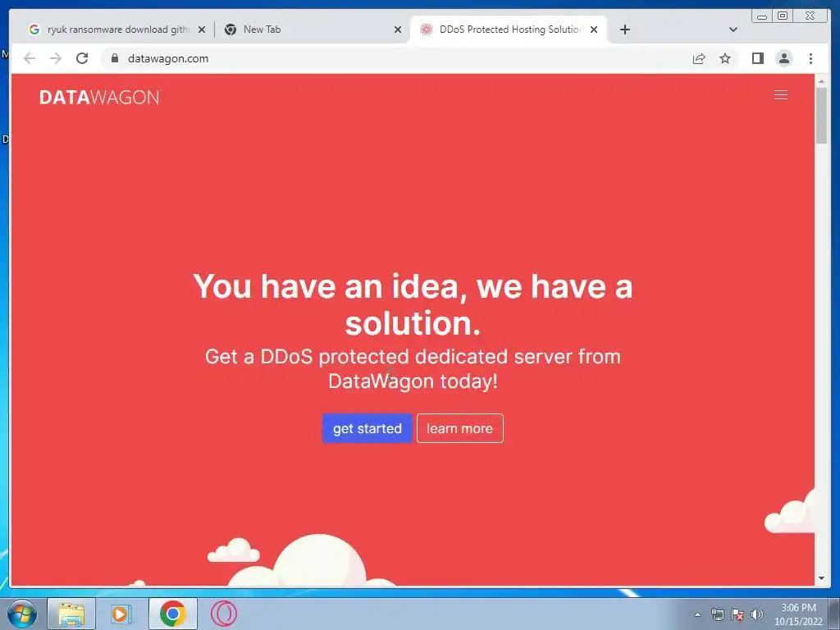Click the Chrome taskbar icon
The height and width of the screenshot is (630, 840).
pyautogui.click(x=172, y=614)
